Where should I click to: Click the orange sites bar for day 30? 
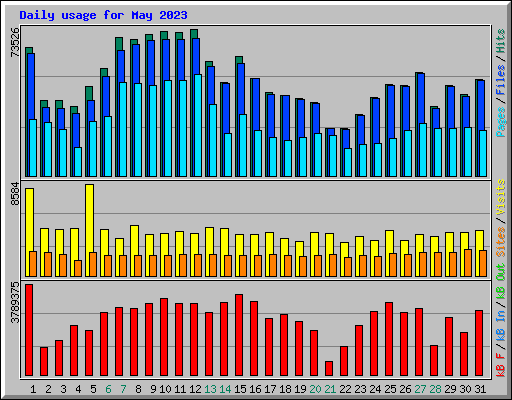[x=468, y=263]
